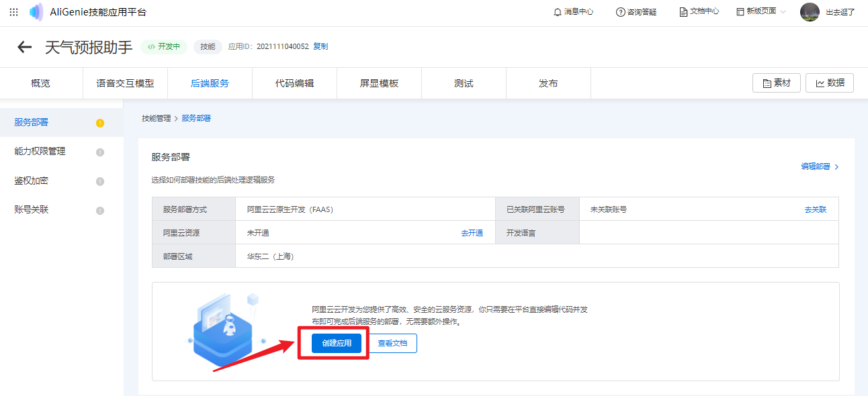Expand the 新版页面 dropdown
This screenshot has height=396, width=868.
tap(761, 12)
